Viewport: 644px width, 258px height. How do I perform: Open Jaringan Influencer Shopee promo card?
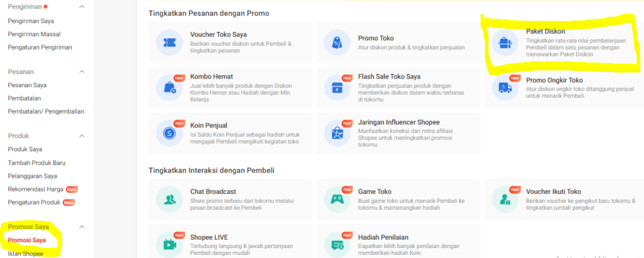pos(399,133)
